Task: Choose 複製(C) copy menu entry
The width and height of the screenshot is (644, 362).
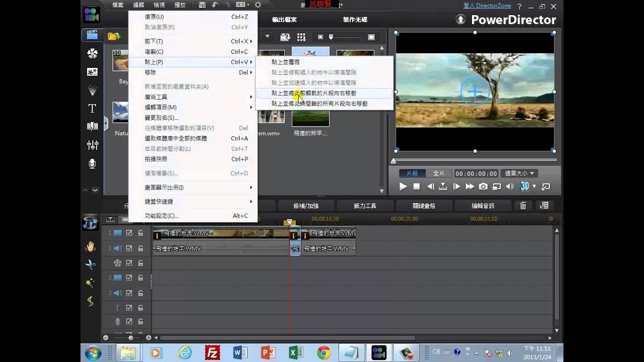Action: pyautogui.click(x=193, y=52)
